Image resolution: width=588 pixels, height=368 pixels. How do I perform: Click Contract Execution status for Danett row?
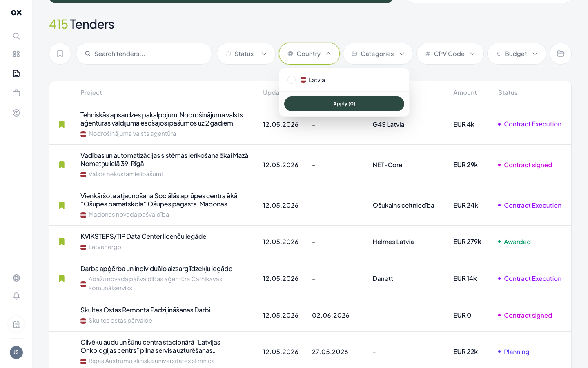(532, 278)
